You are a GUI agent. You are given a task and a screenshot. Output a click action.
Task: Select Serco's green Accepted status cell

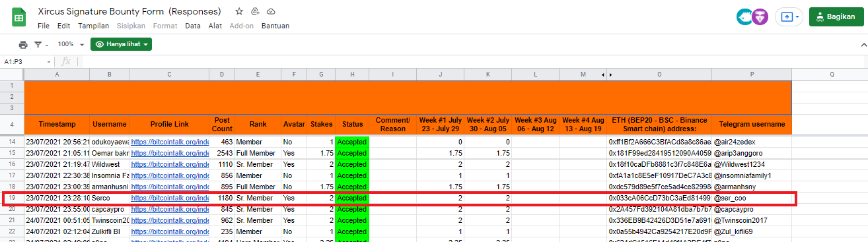(x=352, y=198)
